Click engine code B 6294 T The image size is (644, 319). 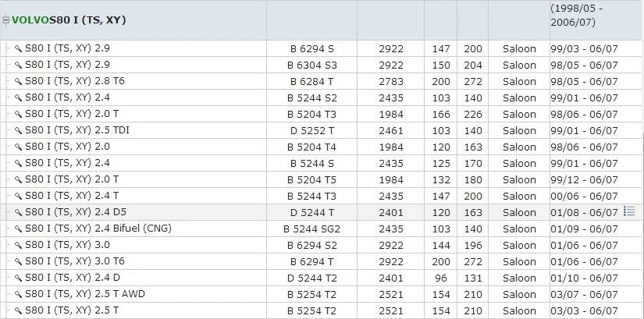[x=312, y=262]
